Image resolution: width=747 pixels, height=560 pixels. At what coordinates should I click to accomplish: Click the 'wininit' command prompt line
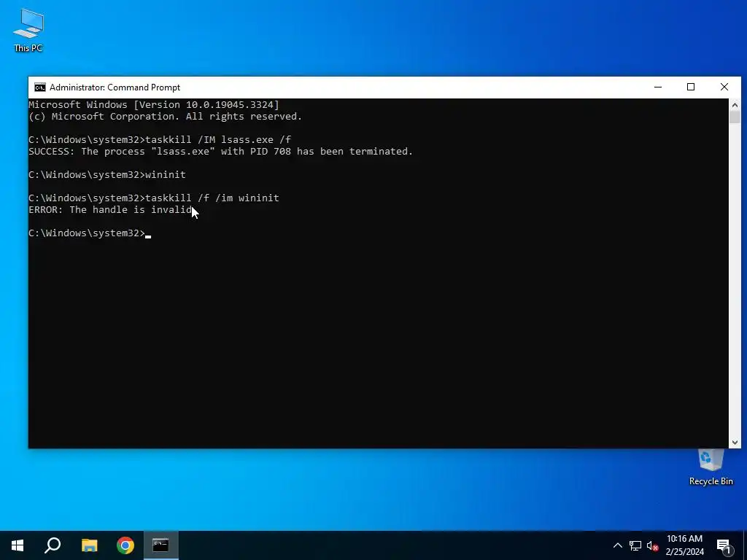[x=107, y=175]
